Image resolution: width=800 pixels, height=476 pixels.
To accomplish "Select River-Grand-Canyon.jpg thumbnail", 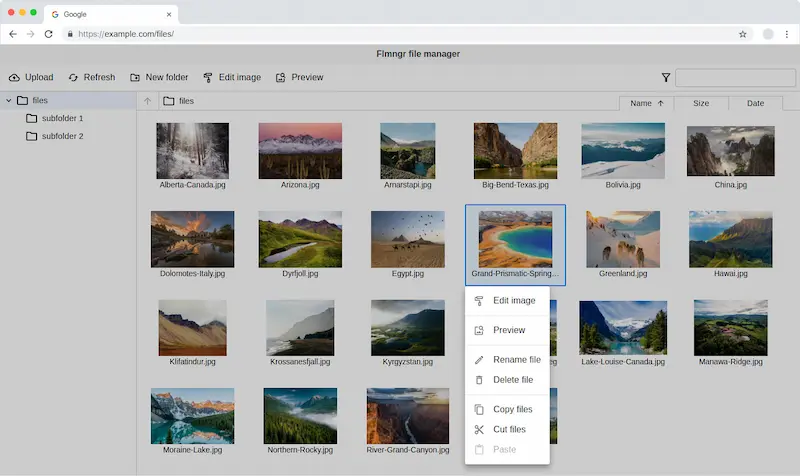I will click(x=408, y=416).
